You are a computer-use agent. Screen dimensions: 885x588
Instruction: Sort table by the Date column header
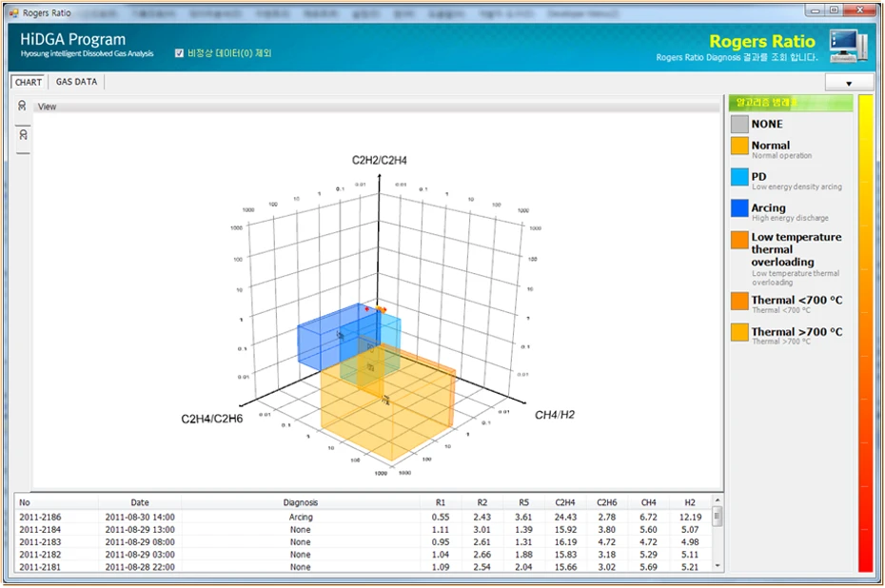(x=140, y=502)
